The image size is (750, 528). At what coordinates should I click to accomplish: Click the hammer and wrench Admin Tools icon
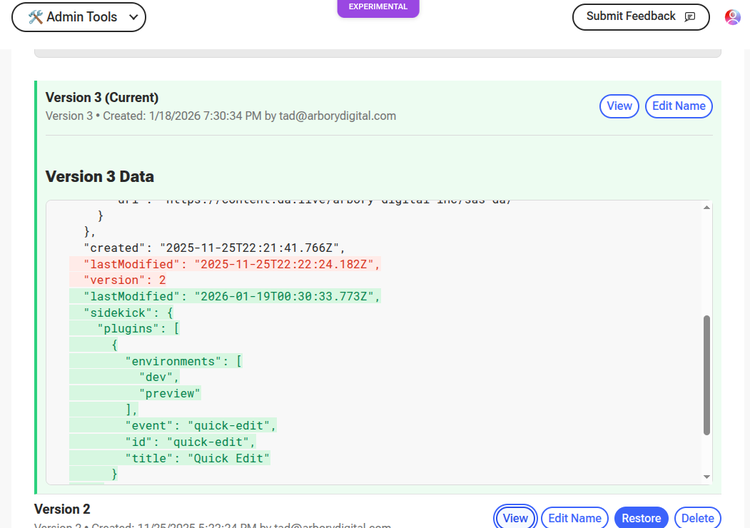pos(35,17)
